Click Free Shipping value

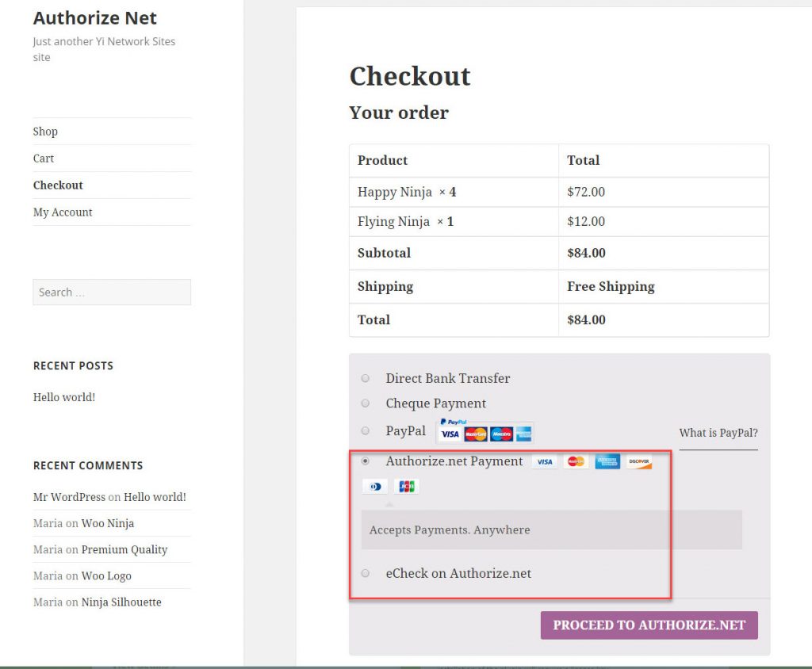tap(611, 286)
